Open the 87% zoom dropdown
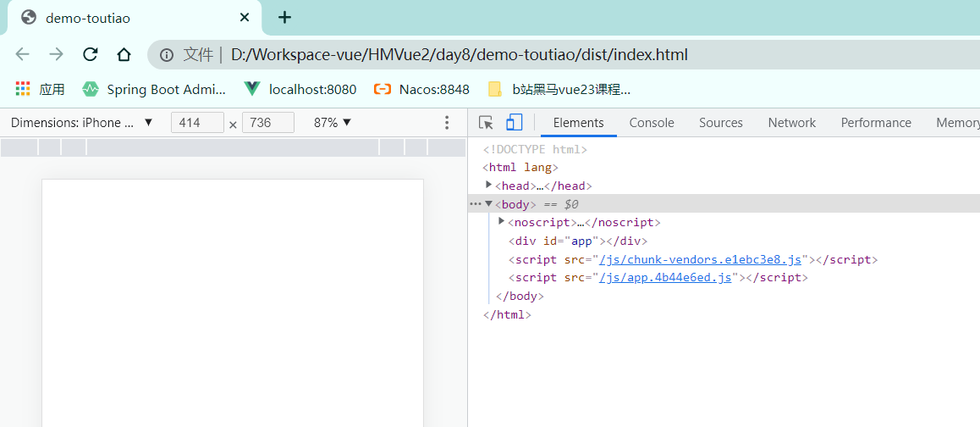Screen dimensions: 980x427 [x=333, y=123]
